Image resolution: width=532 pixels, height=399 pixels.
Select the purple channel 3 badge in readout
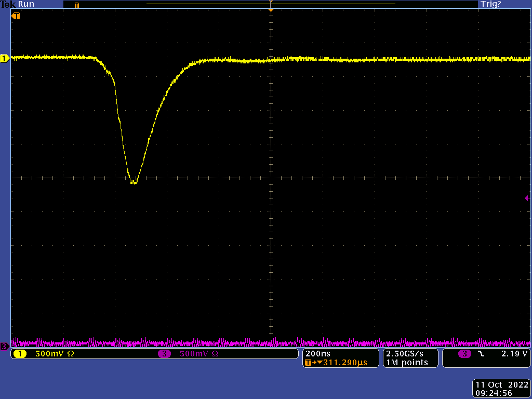[x=165, y=354]
